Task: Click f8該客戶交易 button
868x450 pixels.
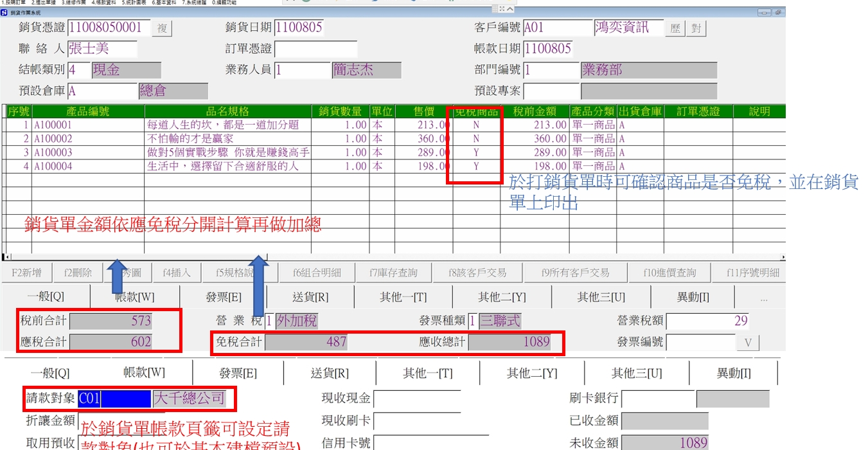Action: pos(477,273)
